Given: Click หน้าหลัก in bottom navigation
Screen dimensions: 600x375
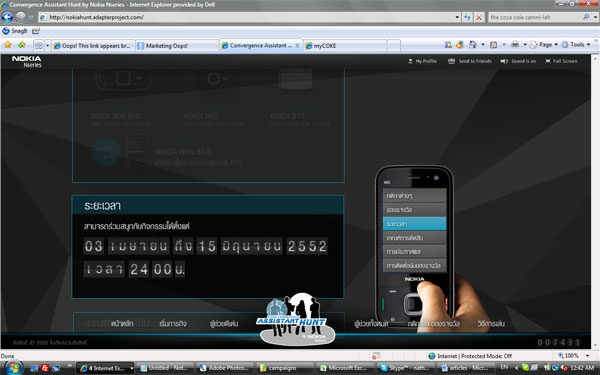Looking at the screenshot, I should (x=122, y=324).
